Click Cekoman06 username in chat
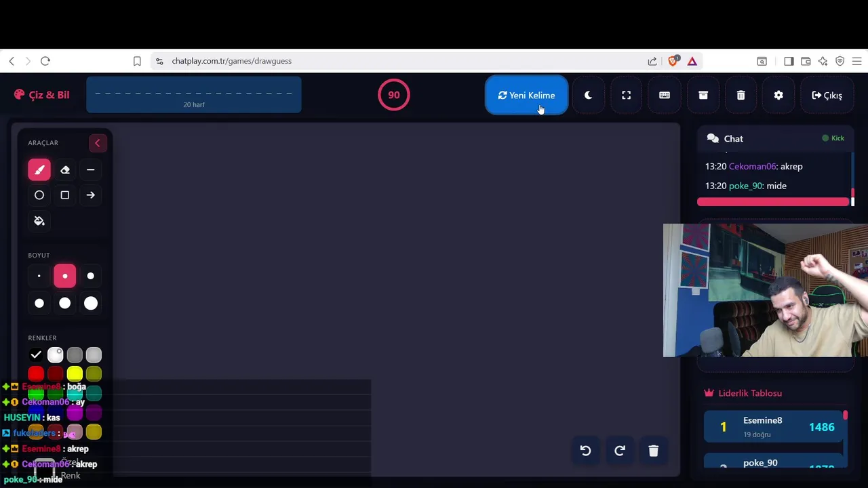 [x=752, y=166]
